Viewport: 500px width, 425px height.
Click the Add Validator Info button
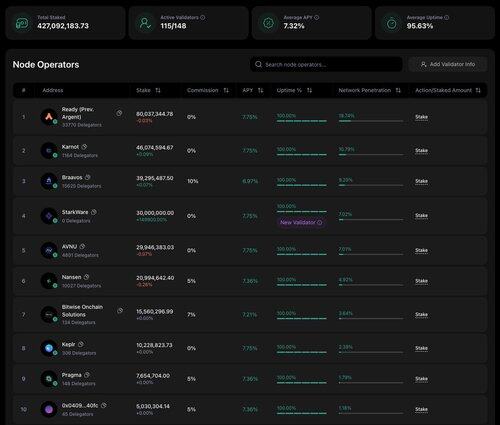click(x=448, y=64)
